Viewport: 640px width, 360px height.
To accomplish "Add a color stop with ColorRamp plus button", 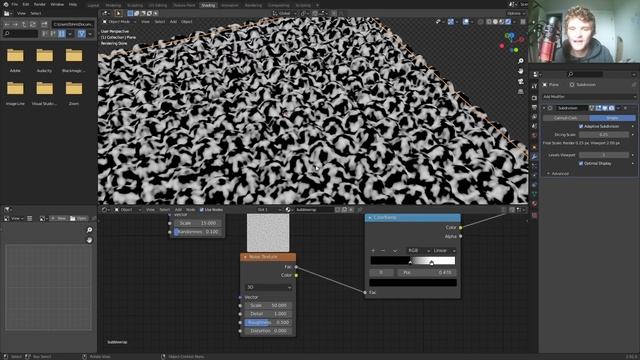I will click(373, 251).
